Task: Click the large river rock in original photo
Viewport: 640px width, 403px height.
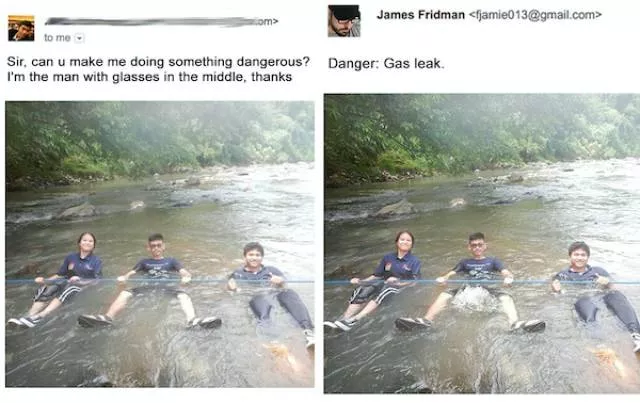Action: coord(78,211)
